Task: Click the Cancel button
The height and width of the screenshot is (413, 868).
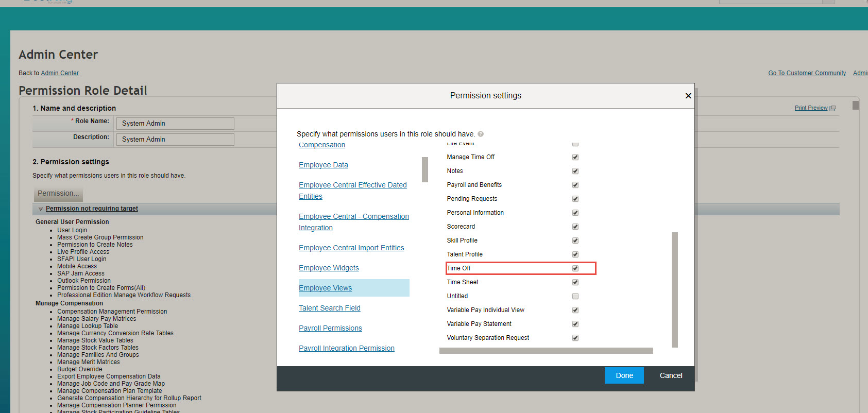Action: [x=671, y=375]
